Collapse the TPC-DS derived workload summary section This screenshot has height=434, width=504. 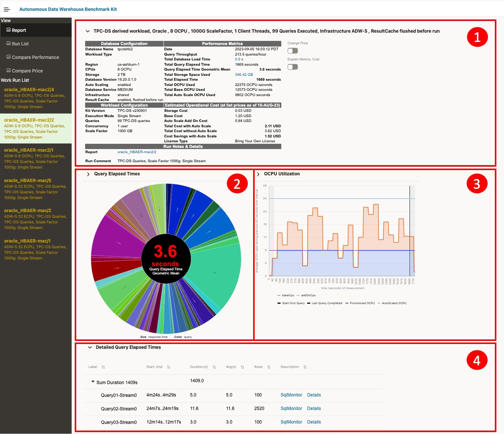pyautogui.click(x=88, y=31)
